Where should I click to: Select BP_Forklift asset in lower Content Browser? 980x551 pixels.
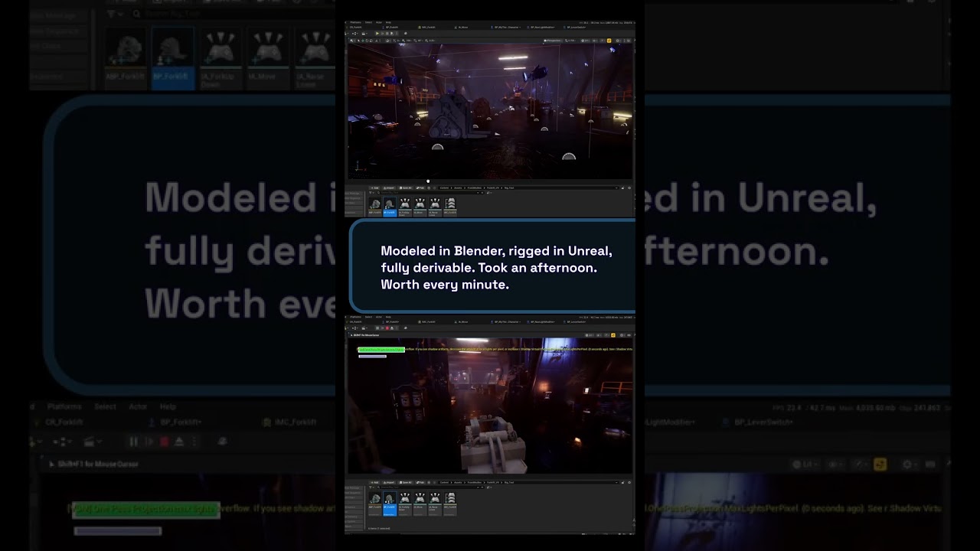click(x=390, y=504)
